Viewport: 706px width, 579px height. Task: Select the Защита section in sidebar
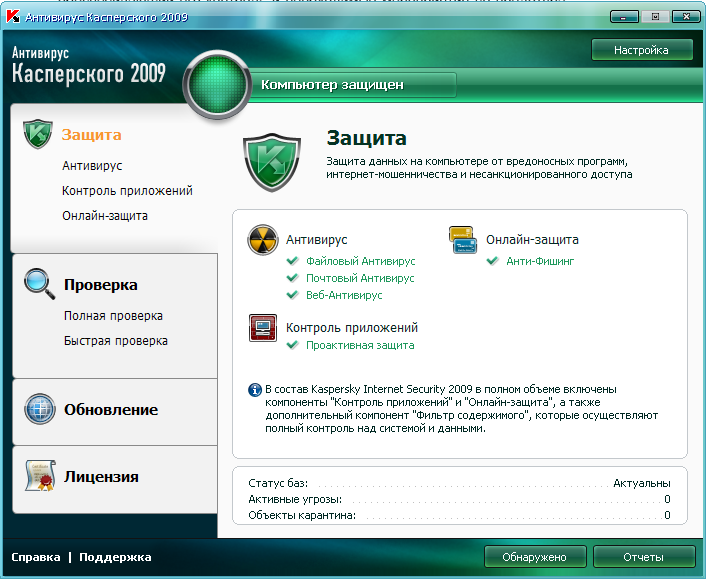coord(91,135)
